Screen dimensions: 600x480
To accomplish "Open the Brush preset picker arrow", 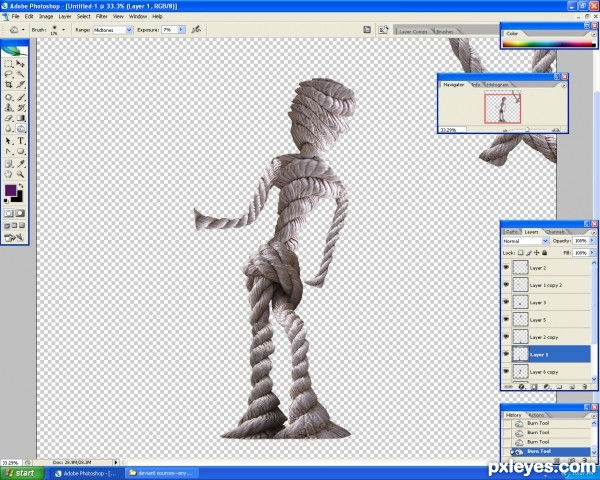I will coord(64,29).
